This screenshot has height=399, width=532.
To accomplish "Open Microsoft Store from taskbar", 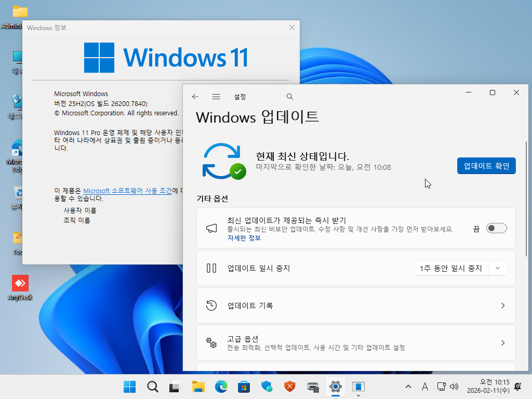I will (x=244, y=387).
